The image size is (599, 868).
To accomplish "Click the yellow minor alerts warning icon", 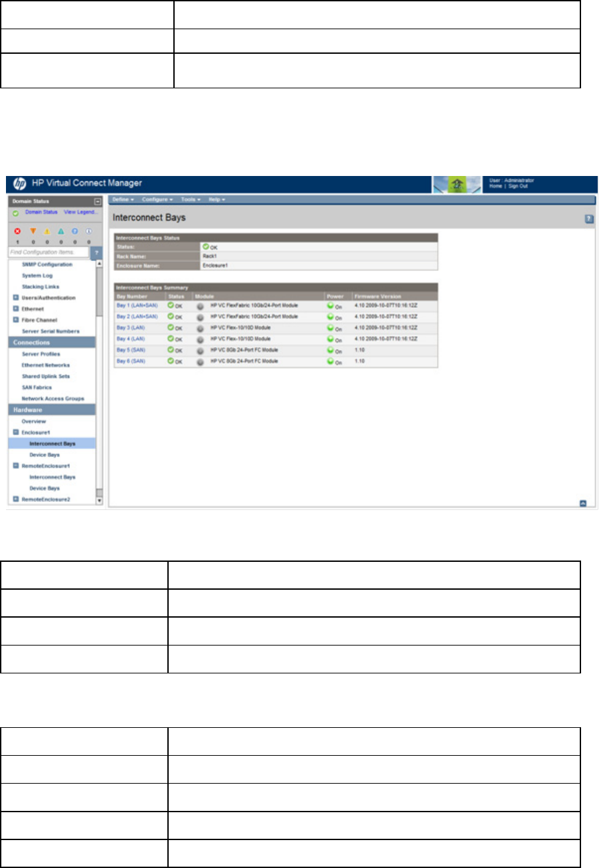I will click(48, 232).
